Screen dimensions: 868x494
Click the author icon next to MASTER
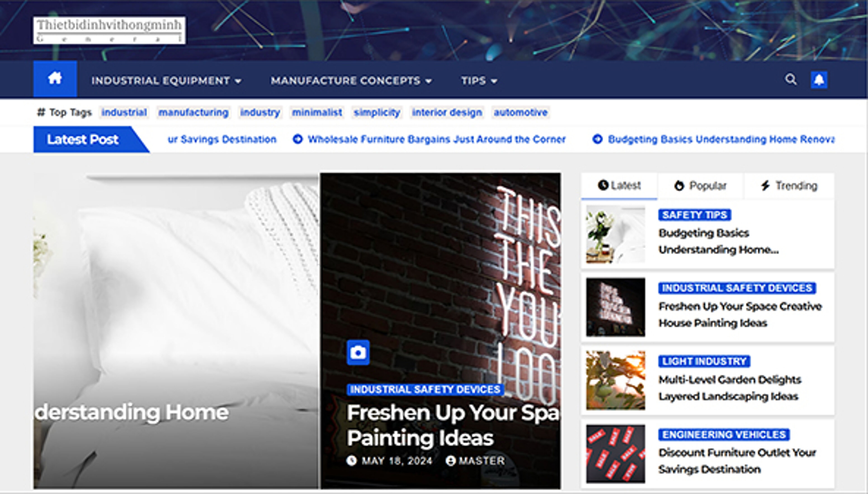point(450,460)
